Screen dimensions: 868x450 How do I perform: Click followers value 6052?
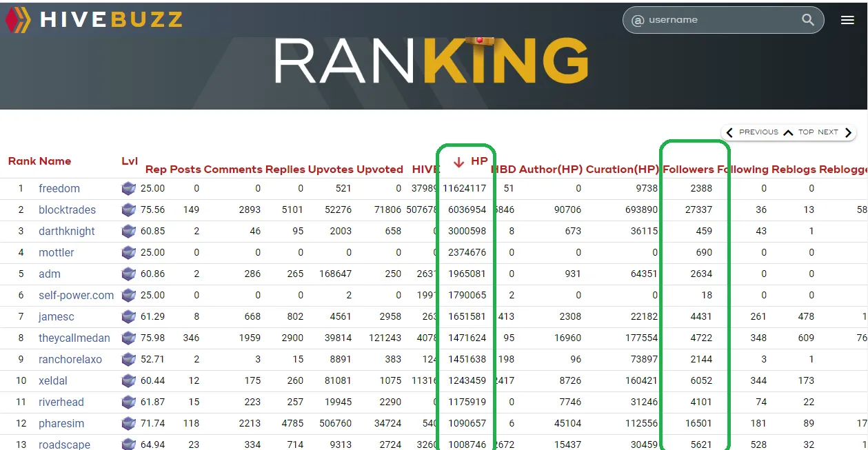point(701,380)
